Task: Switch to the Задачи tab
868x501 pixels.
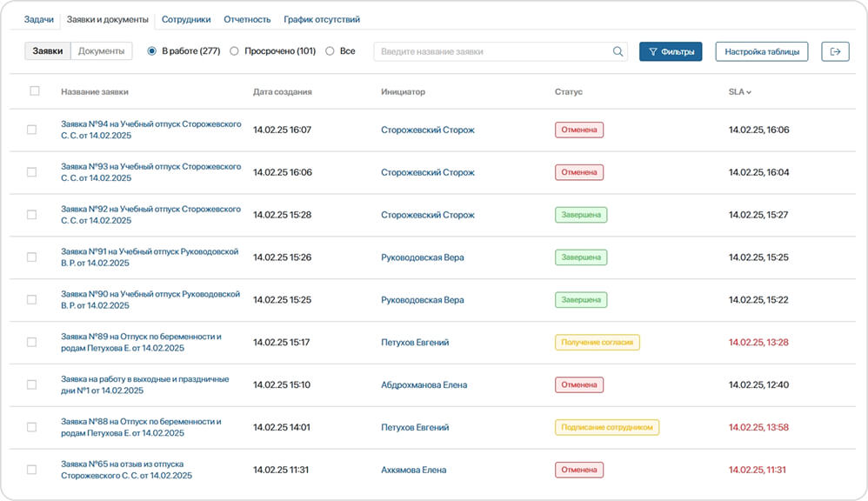Action: [38, 19]
